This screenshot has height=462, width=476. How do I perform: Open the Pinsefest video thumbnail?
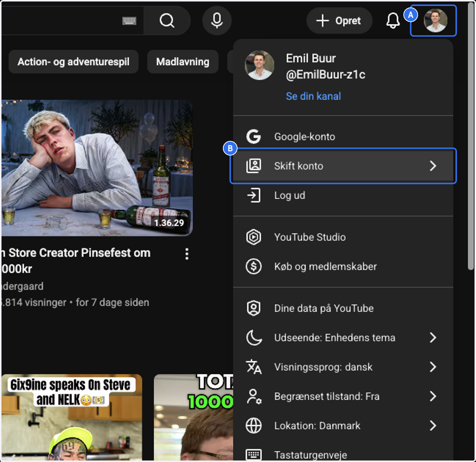pos(97,168)
